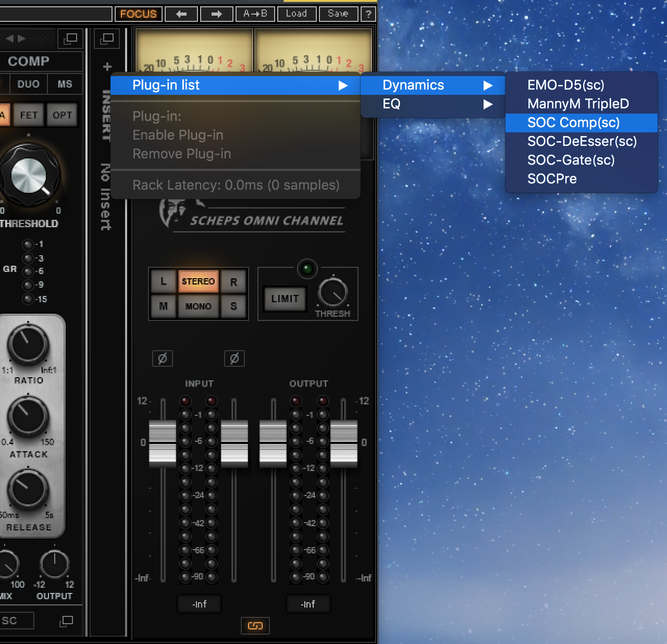Enable the FOCUS button
This screenshot has height=644, width=667.
[139, 14]
